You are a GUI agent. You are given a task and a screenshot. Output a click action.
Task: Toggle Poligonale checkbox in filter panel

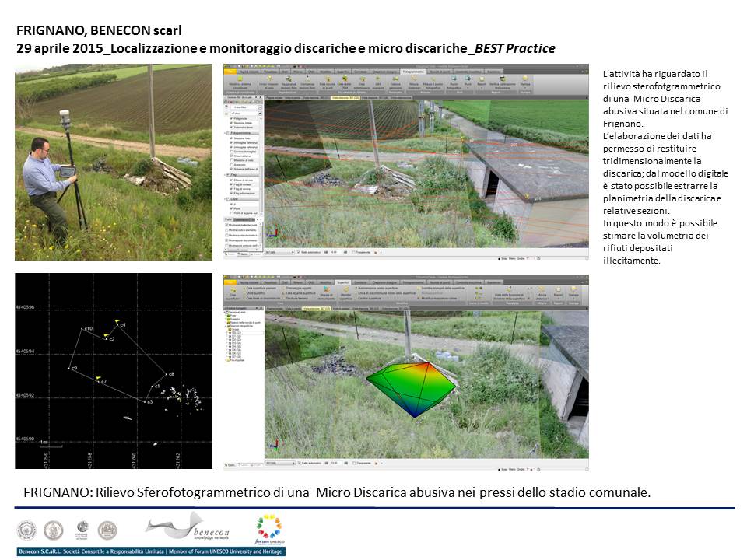click(x=232, y=118)
